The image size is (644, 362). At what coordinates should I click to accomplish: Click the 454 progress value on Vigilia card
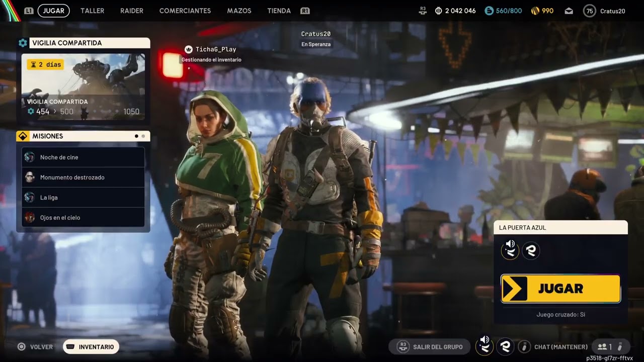pos(43,112)
